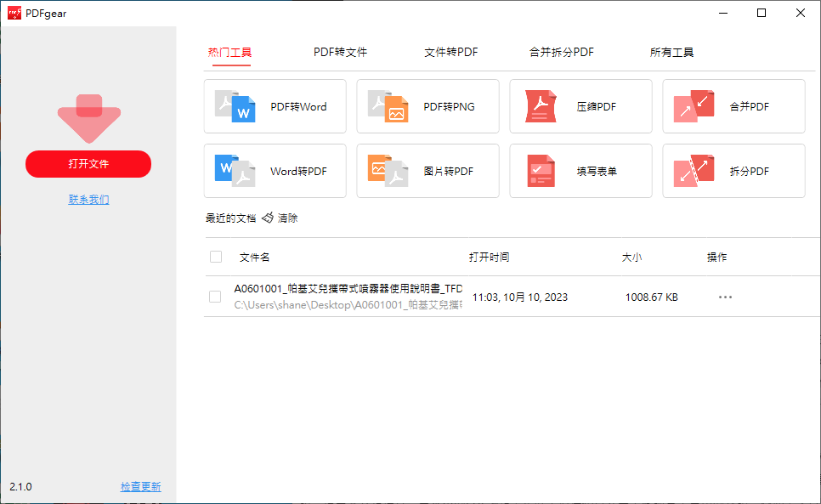821x504 pixels.
Task: Click the PDFgear logo in title bar
Action: coord(14,13)
